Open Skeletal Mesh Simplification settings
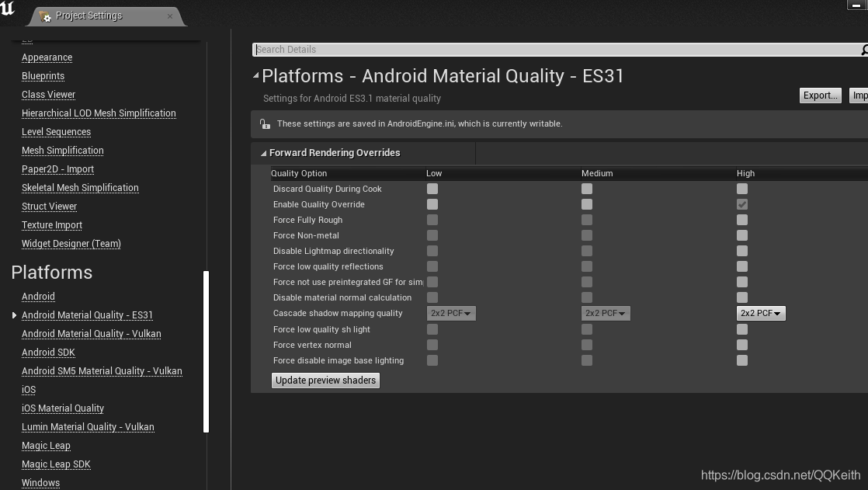 click(80, 188)
